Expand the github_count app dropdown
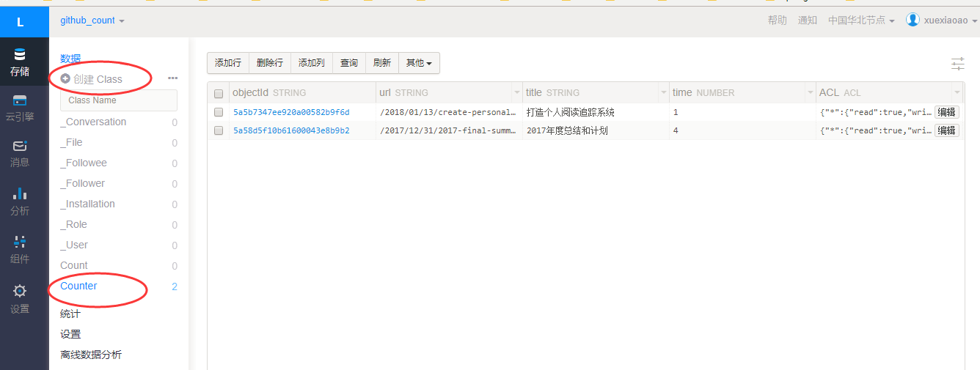 [92, 21]
